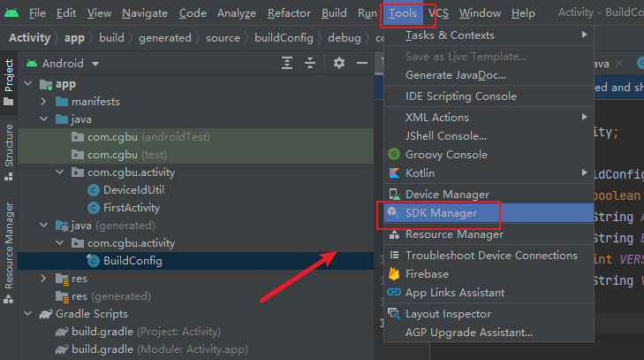Click the Firebase flame icon

click(394, 273)
